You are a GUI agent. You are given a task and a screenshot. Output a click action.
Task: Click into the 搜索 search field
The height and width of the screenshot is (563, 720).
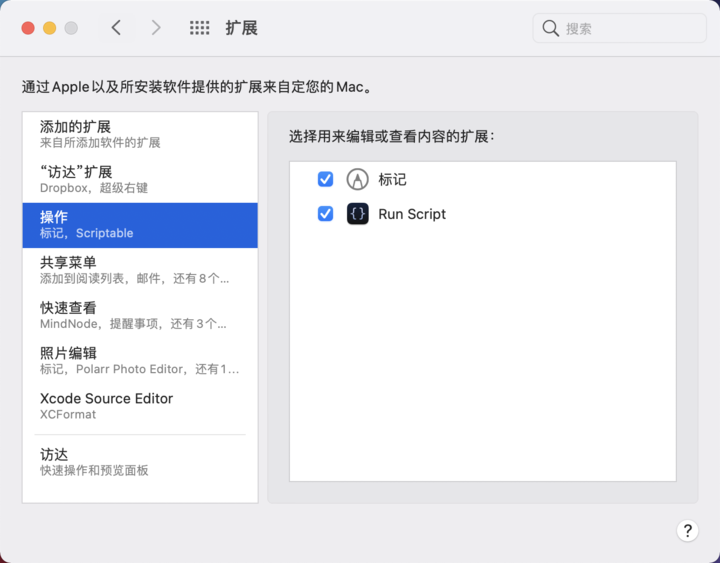[619, 28]
